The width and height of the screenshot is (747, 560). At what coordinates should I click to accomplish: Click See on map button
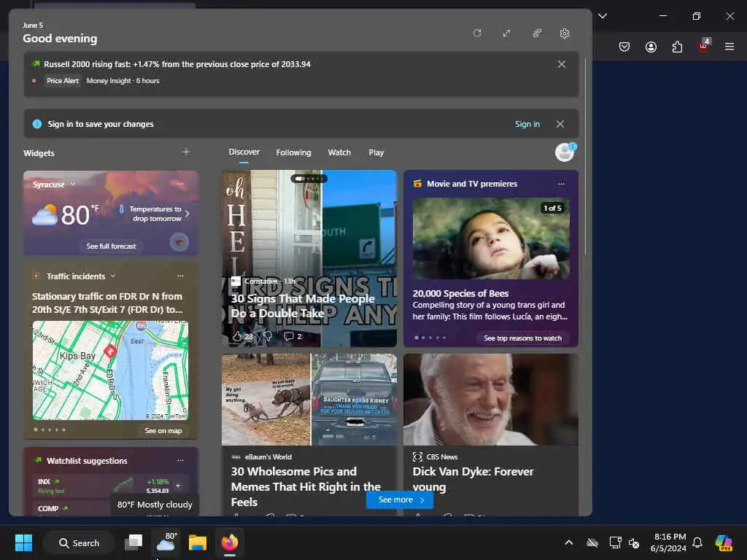click(x=163, y=430)
